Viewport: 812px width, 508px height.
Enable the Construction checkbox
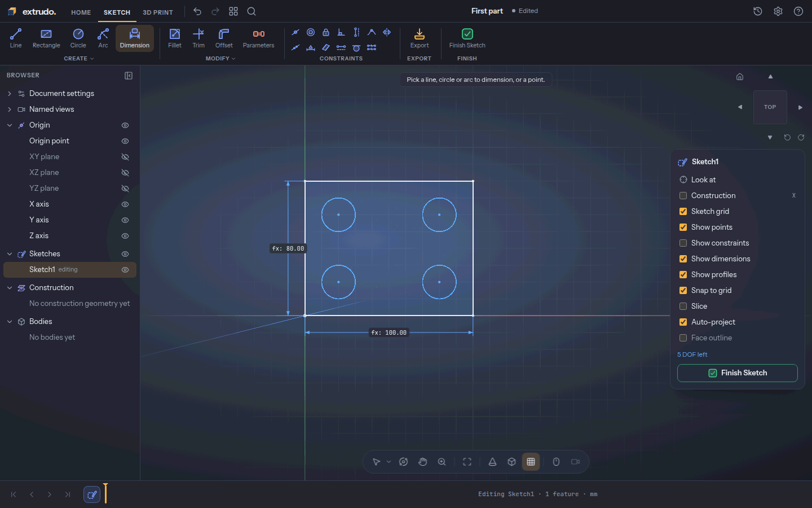pyautogui.click(x=683, y=196)
